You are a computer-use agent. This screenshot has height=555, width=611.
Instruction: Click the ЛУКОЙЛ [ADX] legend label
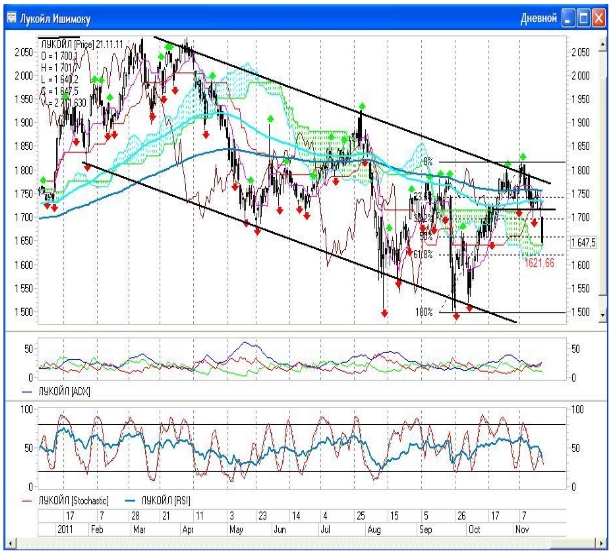click(64, 391)
